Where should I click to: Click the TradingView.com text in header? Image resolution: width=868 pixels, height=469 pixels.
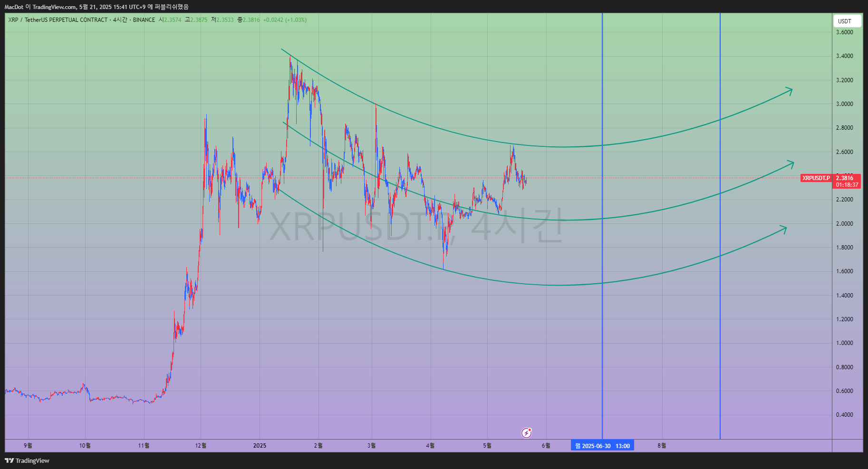[54, 7]
